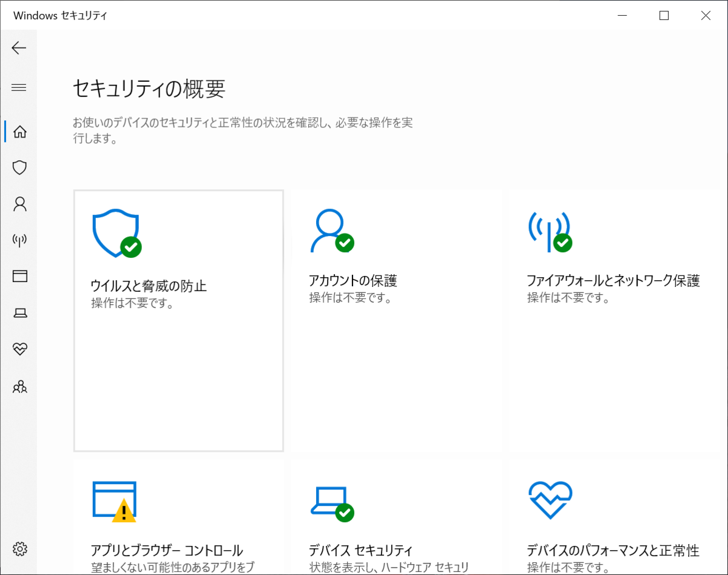This screenshot has height=575, width=728.
Task: Click Windows セキュリティ title bar text
Action: (x=60, y=16)
